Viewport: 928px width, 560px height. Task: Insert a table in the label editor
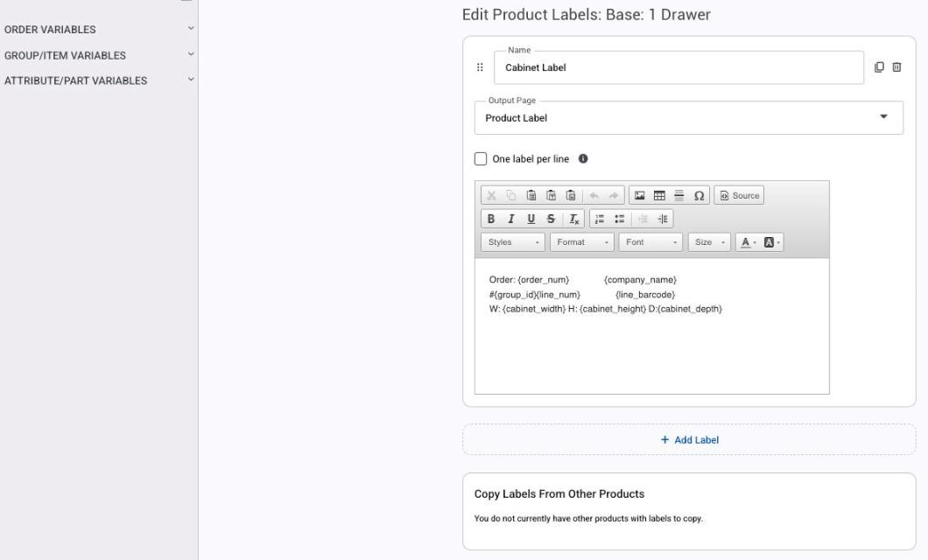(659, 195)
